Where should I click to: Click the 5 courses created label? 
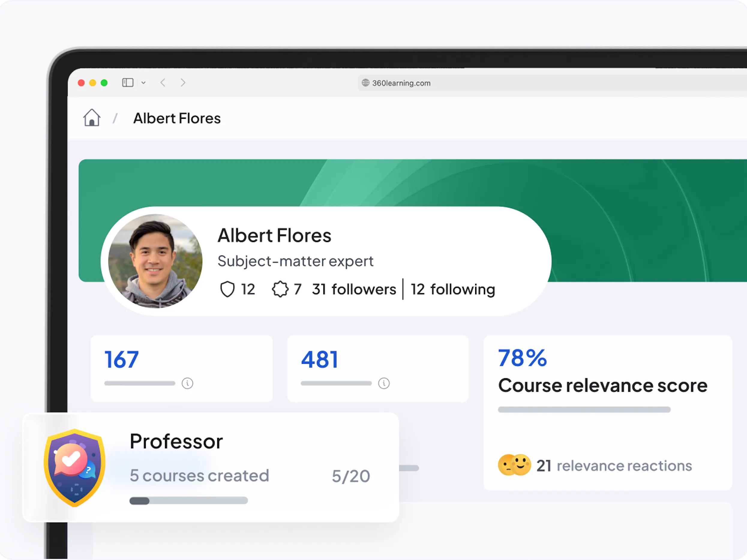(199, 476)
